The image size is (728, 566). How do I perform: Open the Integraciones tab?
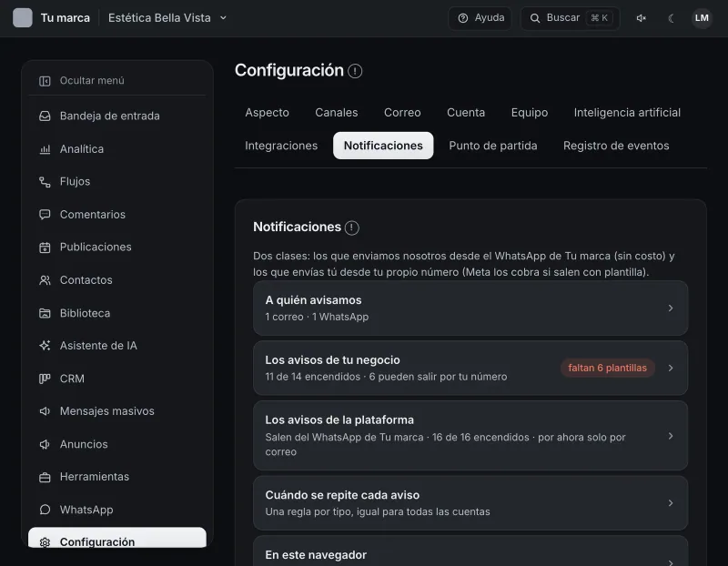tap(281, 146)
